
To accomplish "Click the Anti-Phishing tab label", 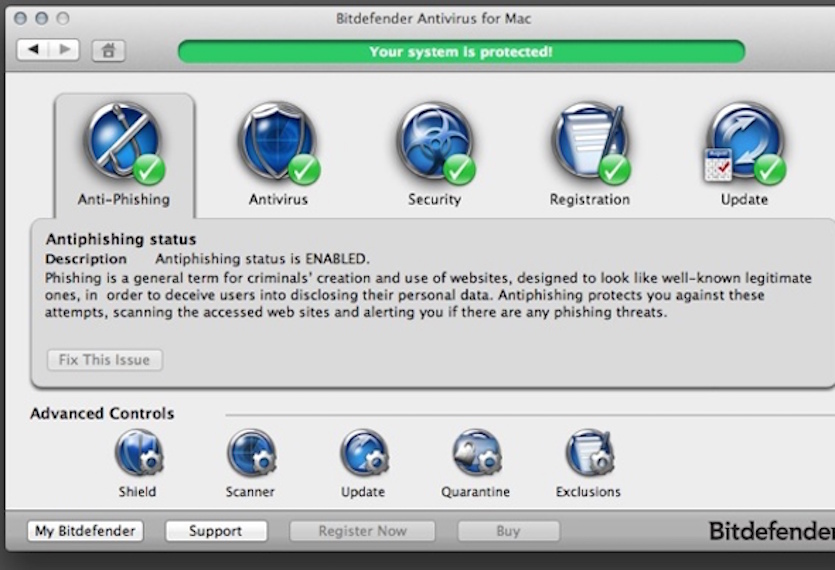I will [124, 199].
